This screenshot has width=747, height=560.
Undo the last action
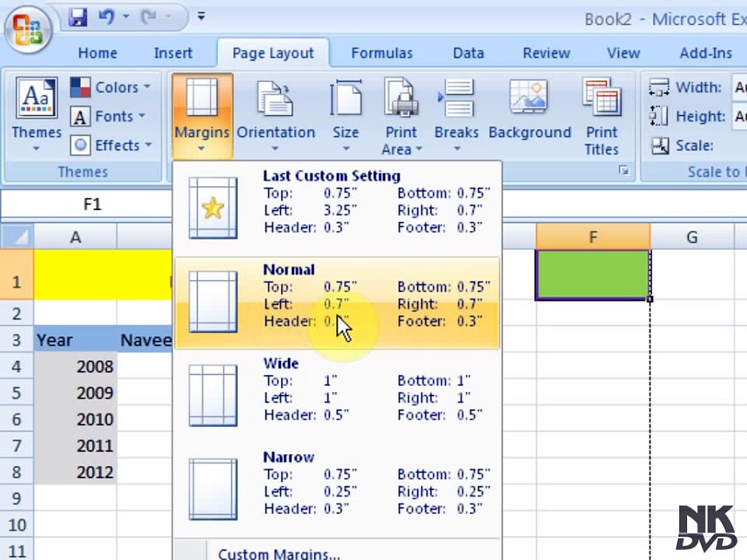point(106,17)
